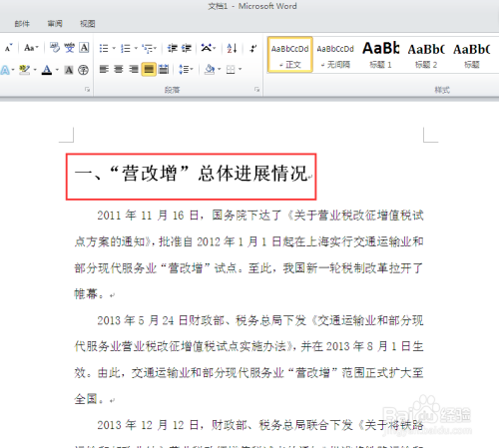The width and height of the screenshot is (499, 448).
Task: Click the Asian Layout icon
Action: (207, 49)
